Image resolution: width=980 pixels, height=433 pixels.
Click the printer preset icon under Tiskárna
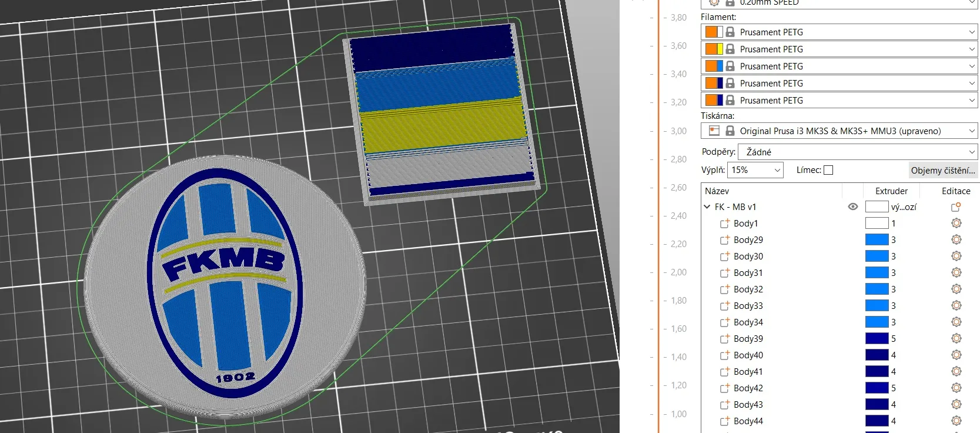pyautogui.click(x=714, y=131)
